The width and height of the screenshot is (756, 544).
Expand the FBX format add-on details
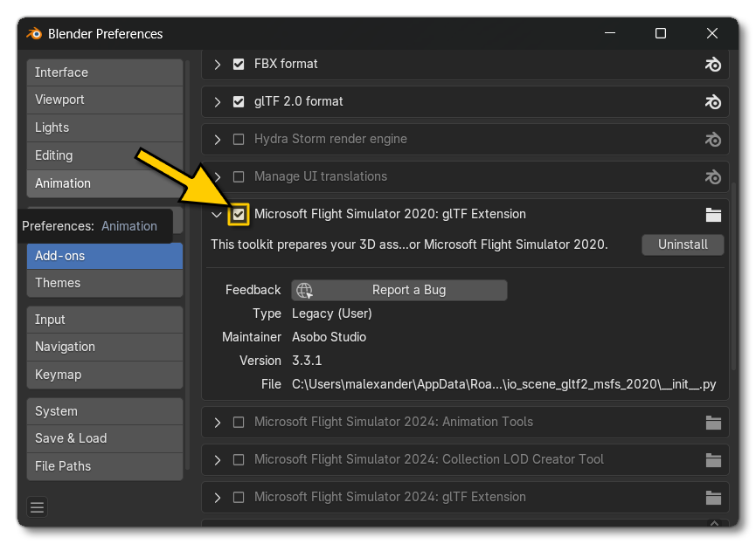coord(217,64)
